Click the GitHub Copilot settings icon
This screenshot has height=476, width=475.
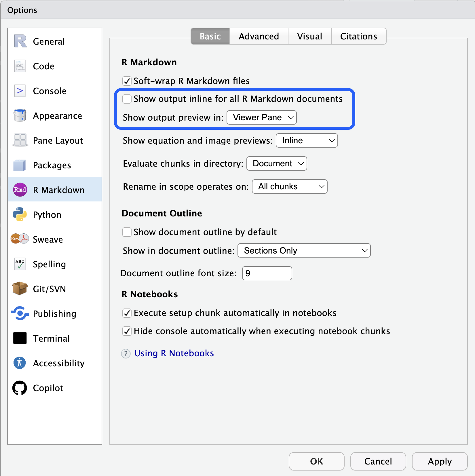coord(20,388)
